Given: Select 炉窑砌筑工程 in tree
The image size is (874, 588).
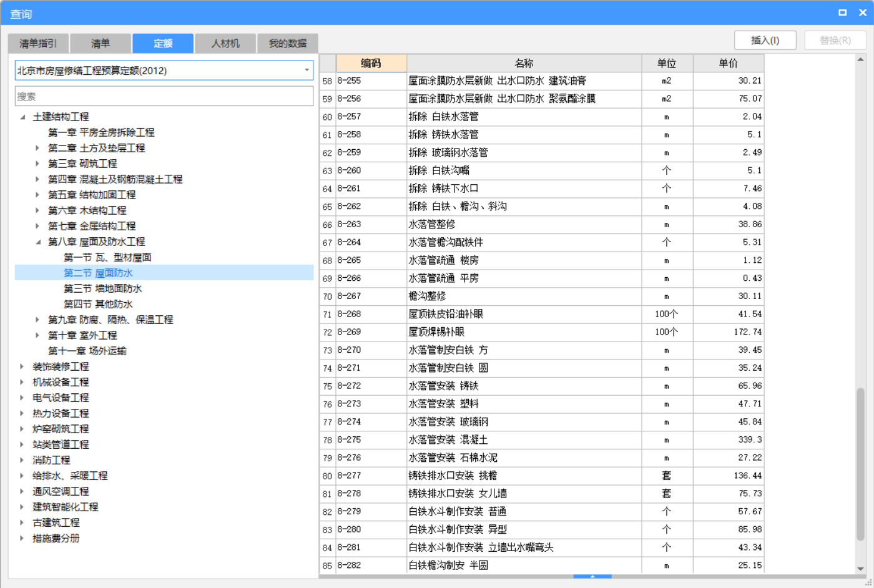Looking at the screenshot, I should (x=61, y=429).
